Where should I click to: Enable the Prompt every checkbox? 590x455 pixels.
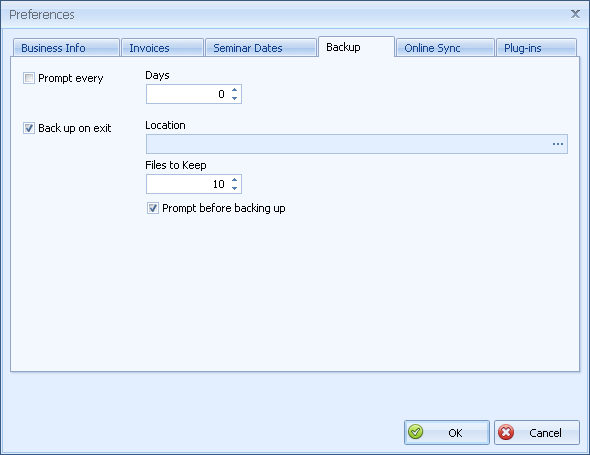(x=29, y=78)
